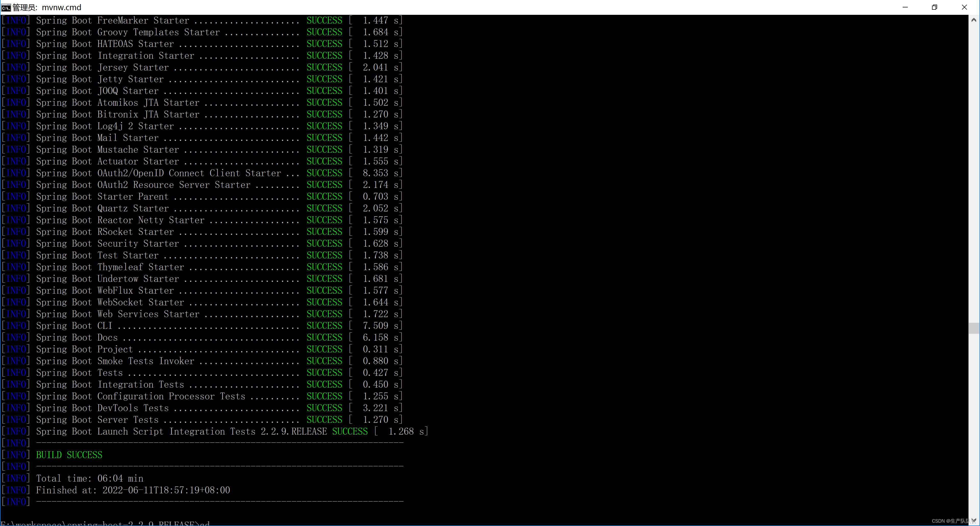Screen dimensions: 980x526
Task: Click the "0.703 s" build time value
Action: click(x=381, y=197)
